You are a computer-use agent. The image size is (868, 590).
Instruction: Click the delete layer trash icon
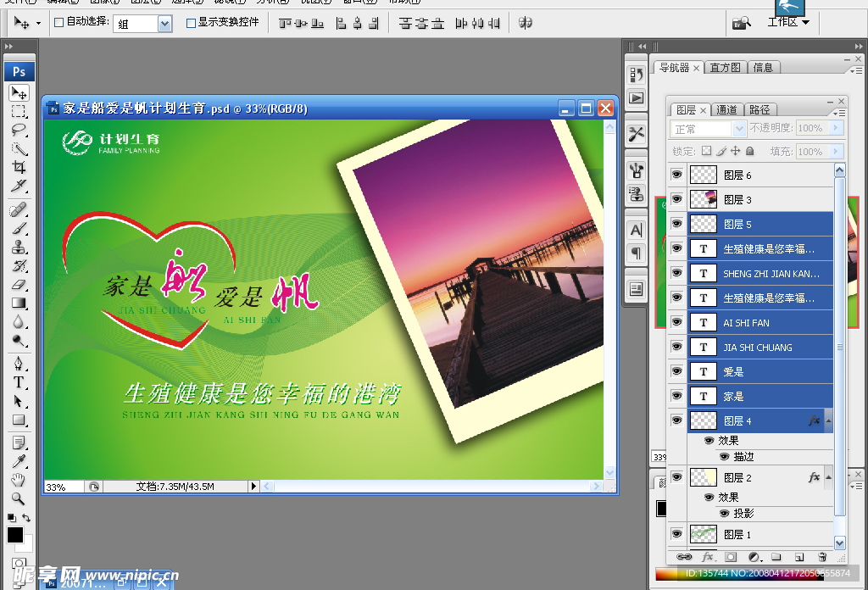822,556
